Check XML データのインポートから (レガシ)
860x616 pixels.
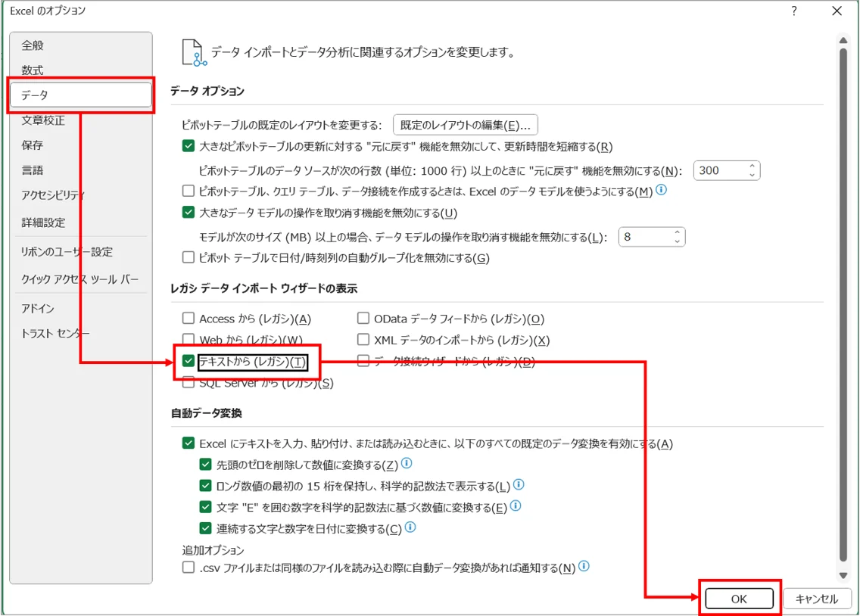(x=363, y=340)
